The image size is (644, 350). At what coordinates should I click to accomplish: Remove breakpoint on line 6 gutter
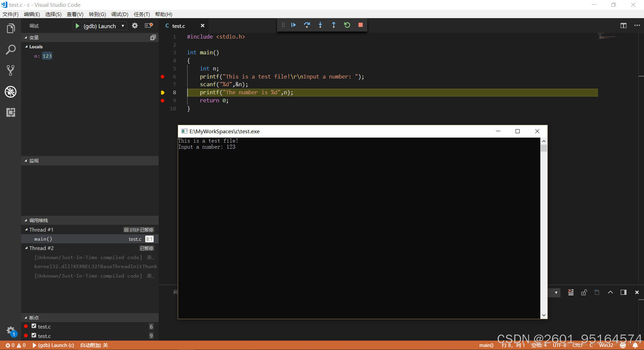[163, 77]
